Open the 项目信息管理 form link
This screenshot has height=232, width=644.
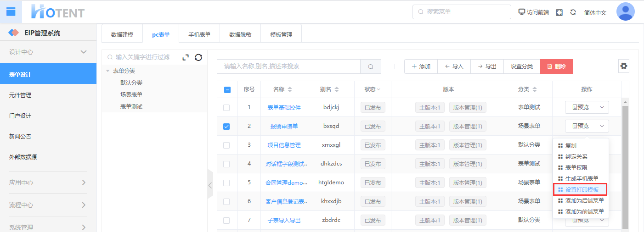pyautogui.click(x=284, y=145)
